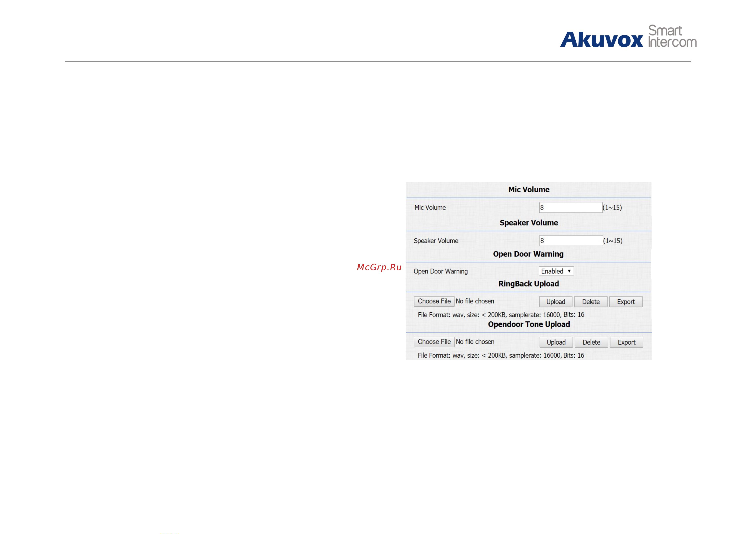The height and width of the screenshot is (534, 756).
Task: Open the Open Door Warning dropdown
Action: point(556,271)
